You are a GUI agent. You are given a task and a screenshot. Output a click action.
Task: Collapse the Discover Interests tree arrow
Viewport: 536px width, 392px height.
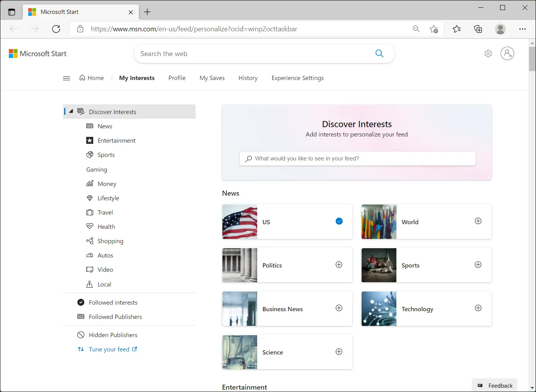click(x=71, y=111)
